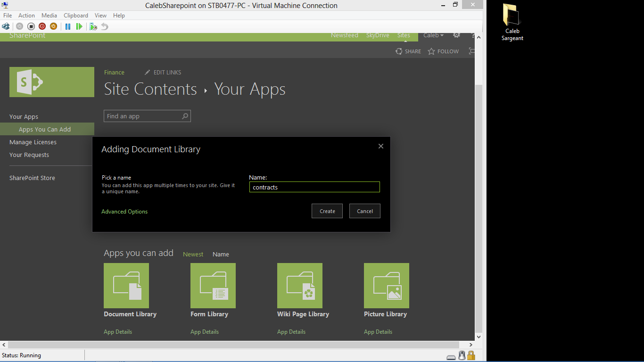The image size is (644, 362).
Task: Open Your Requests in the left navigation
Action: pos(29,155)
